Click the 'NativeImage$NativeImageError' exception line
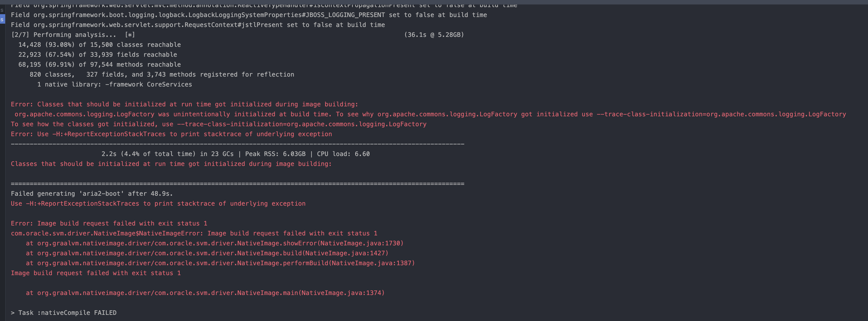This screenshot has width=868, height=321. [194, 233]
